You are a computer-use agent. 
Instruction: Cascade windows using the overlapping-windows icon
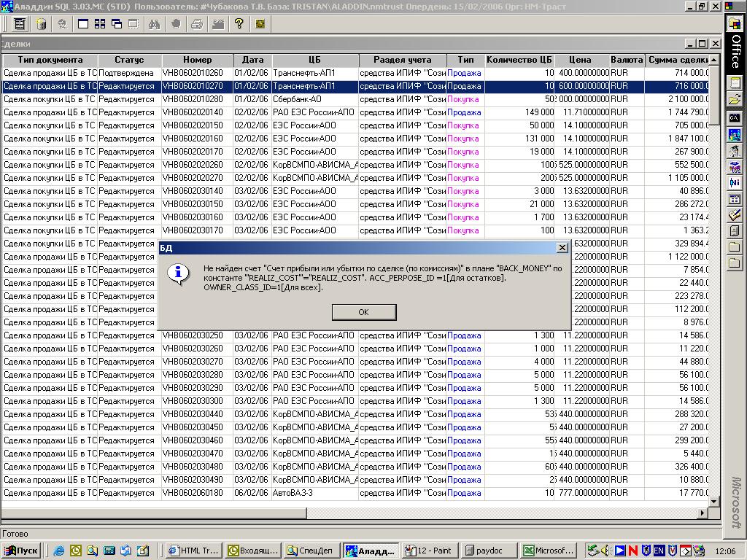click(117, 24)
